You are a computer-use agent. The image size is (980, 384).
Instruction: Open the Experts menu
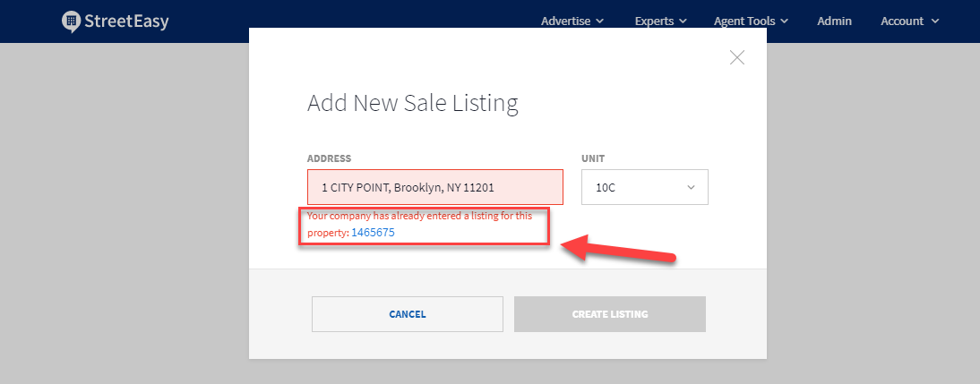tap(654, 21)
